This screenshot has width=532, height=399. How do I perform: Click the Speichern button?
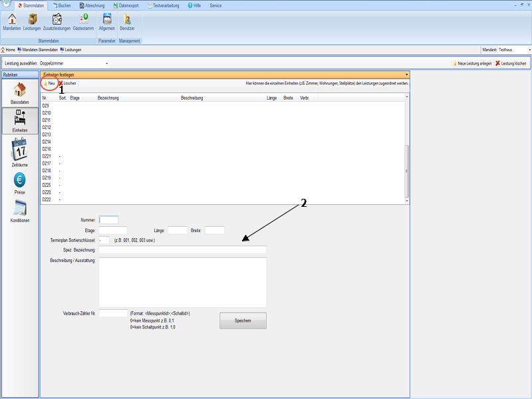pos(243,321)
